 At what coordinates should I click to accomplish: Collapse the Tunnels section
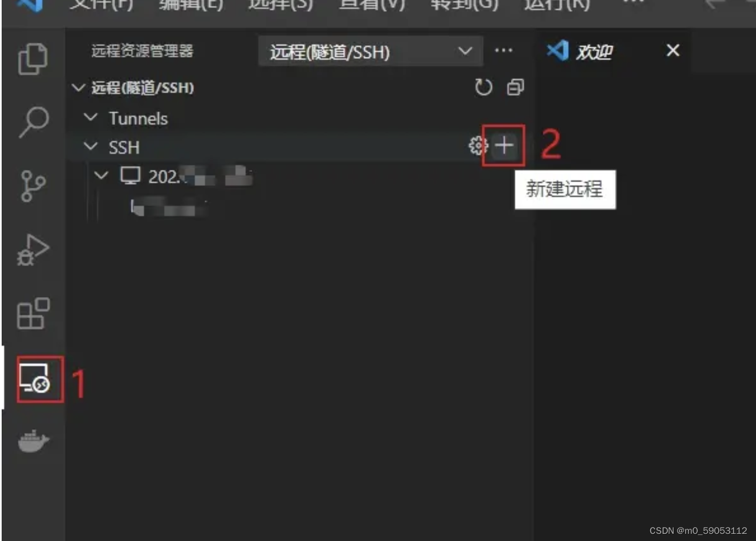90,118
